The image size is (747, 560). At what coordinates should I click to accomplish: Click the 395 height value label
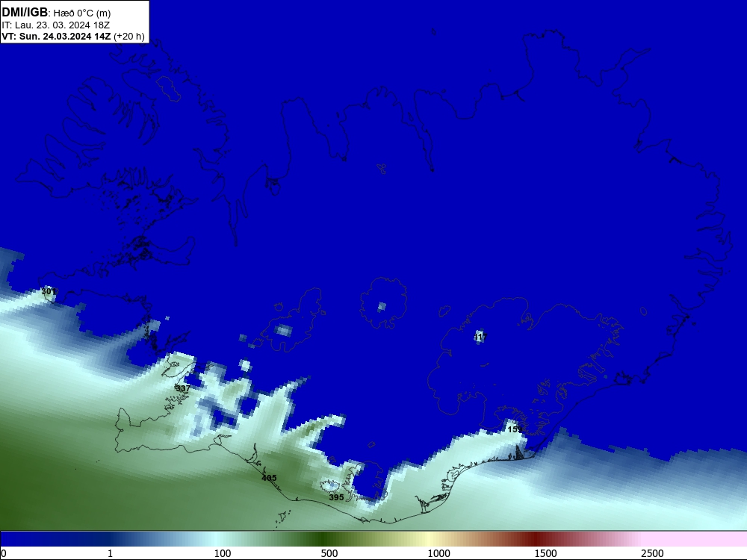pyautogui.click(x=336, y=497)
